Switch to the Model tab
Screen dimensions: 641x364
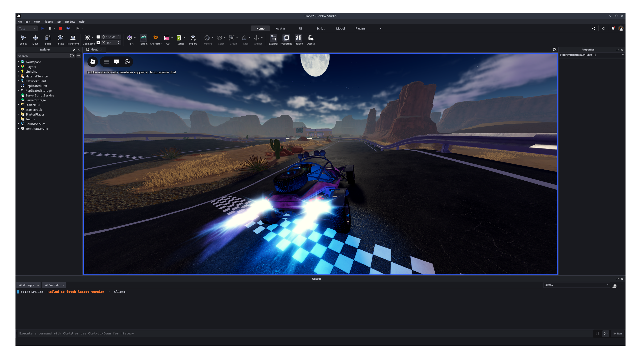pos(340,28)
